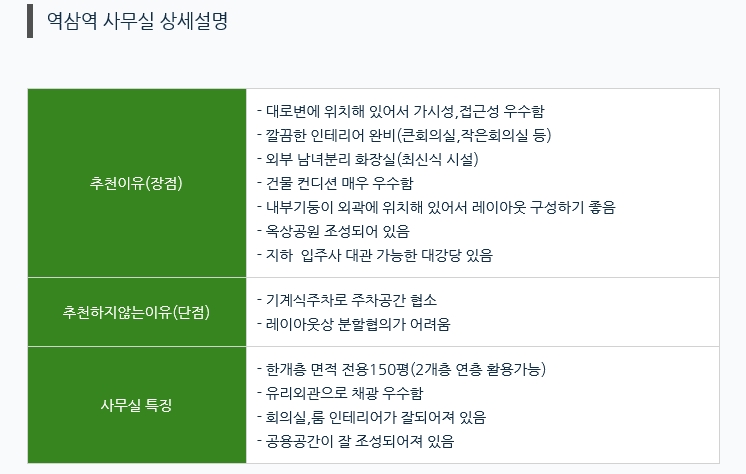This screenshot has height=474, width=746.
Task: Click the line 외부 남녀분리 화장실(최신식 시설)
Action: (x=368, y=159)
